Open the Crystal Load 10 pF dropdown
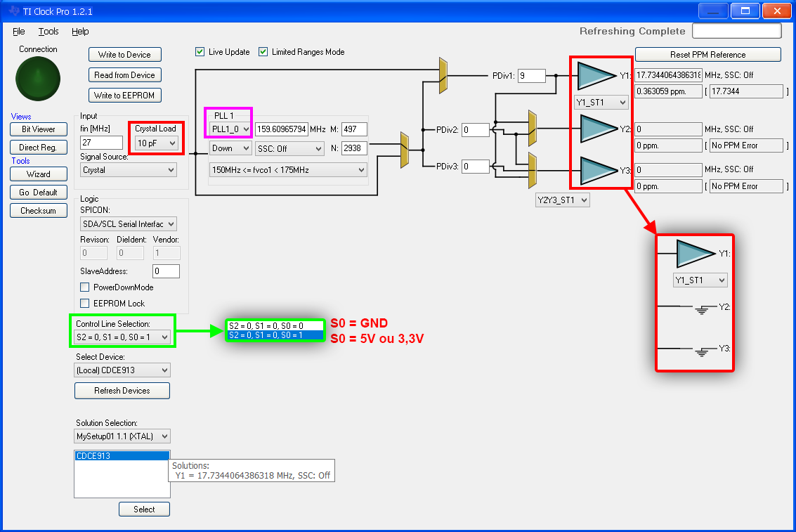 pyautogui.click(x=157, y=143)
